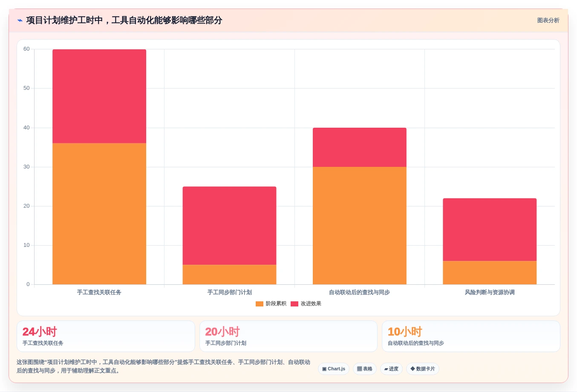
Task: Click the lightning icon beside the chart title
Action: coord(20,20)
